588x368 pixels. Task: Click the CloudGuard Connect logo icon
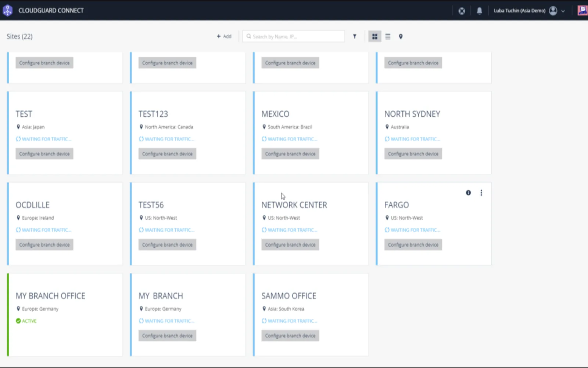(8, 10)
